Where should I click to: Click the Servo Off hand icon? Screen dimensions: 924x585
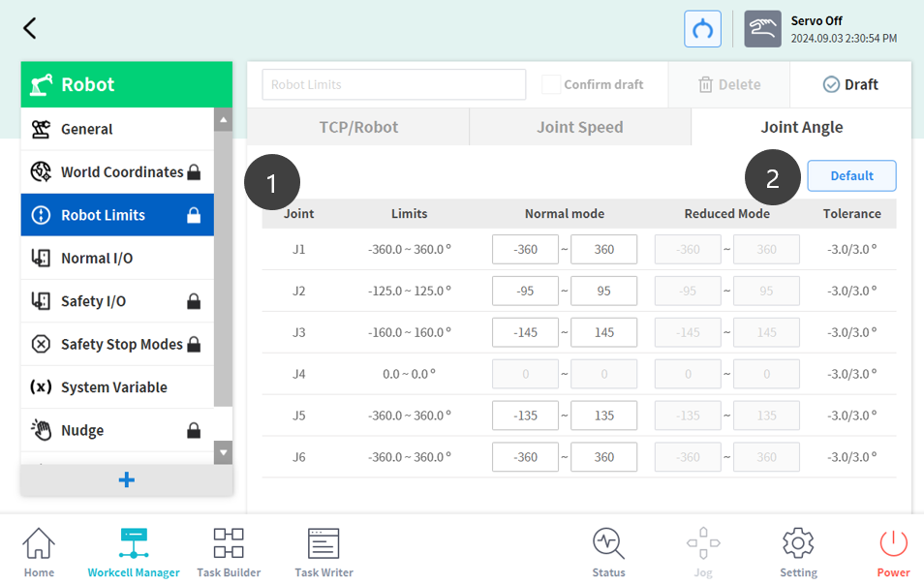click(762, 29)
